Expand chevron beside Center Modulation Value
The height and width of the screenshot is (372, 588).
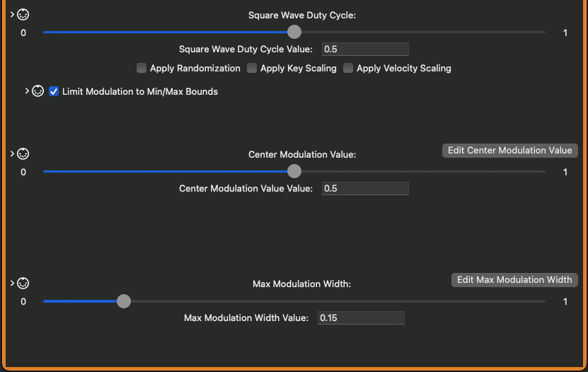coord(13,154)
